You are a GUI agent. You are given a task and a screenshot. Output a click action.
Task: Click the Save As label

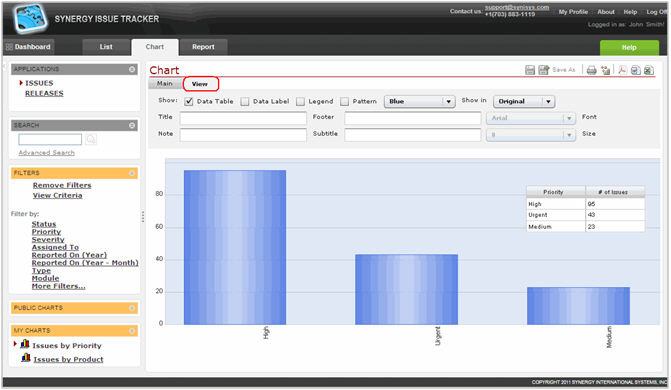pos(564,70)
